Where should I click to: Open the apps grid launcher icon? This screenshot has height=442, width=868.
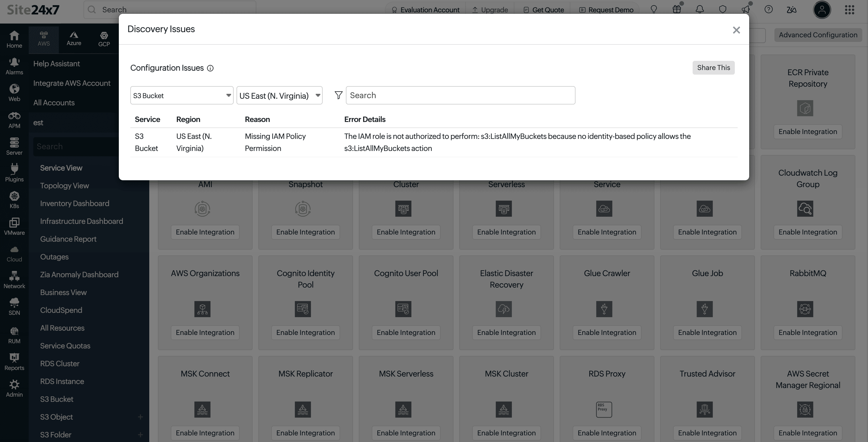pyautogui.click(x=849, y=9)
